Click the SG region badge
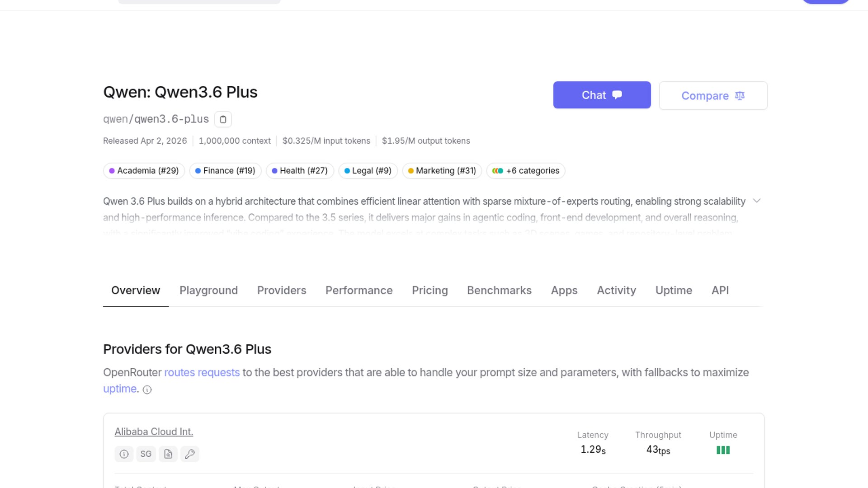This screenshot has width=868, height=488. point(146,454)
